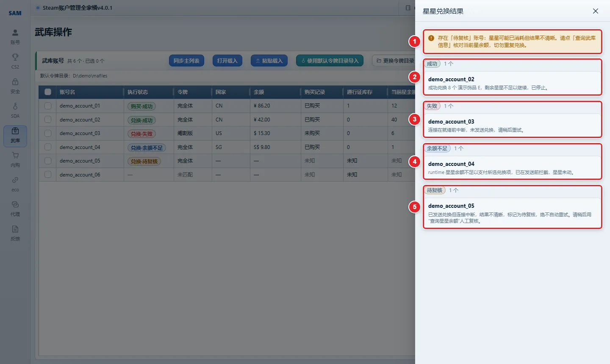Open the eco link sidebar item
This screenshot has width=610, height=364.
(x=15, y=184)
